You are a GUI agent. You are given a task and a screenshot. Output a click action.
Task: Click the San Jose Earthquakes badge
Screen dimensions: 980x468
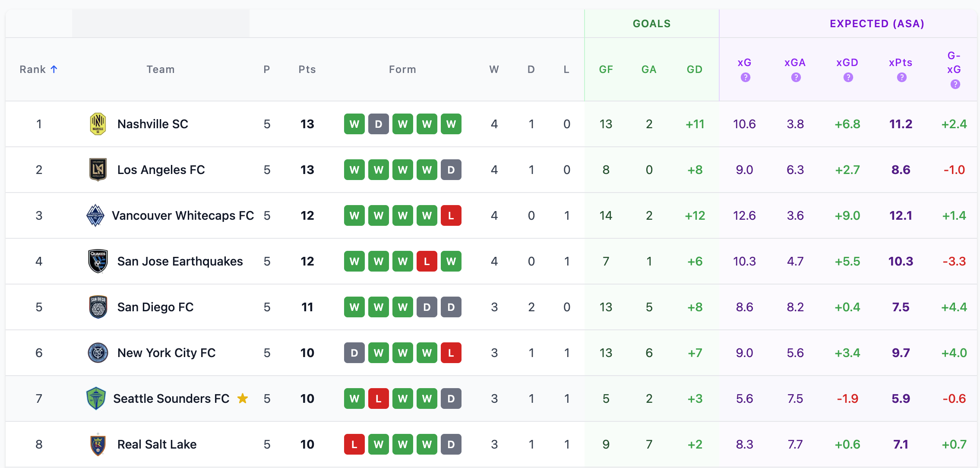98,261
